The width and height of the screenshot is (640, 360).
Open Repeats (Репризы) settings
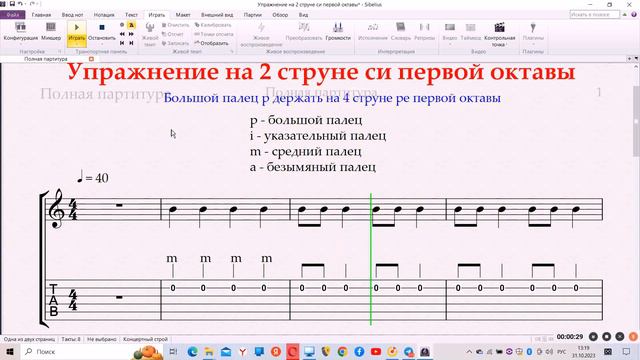424,31
